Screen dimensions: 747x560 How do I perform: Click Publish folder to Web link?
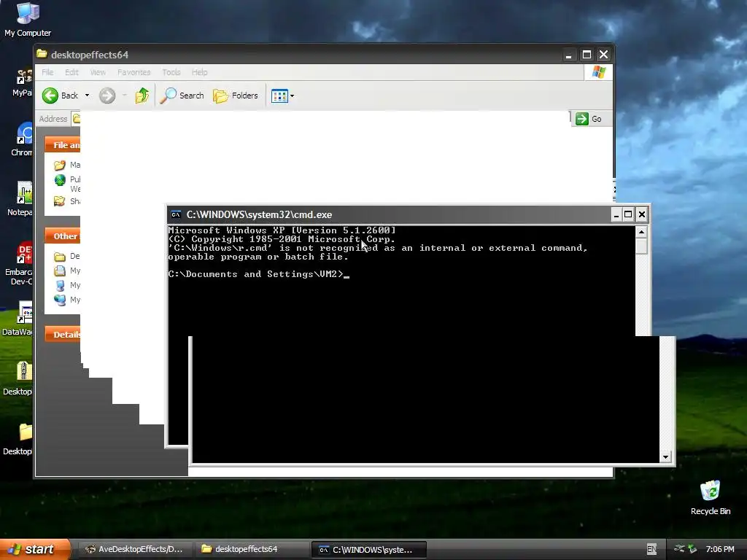click(66, 183)
